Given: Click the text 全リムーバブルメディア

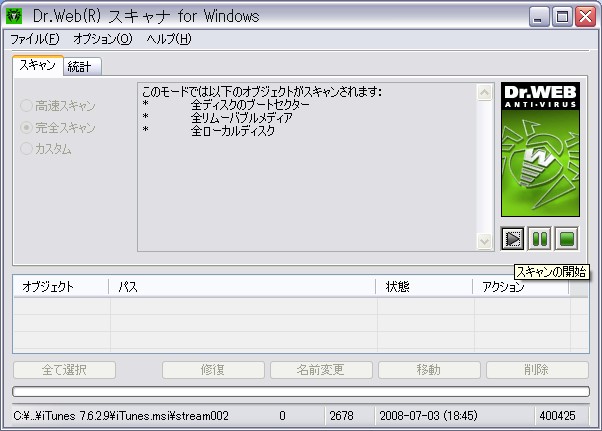Looking at the screenshot, I should [x=241, y=117].
